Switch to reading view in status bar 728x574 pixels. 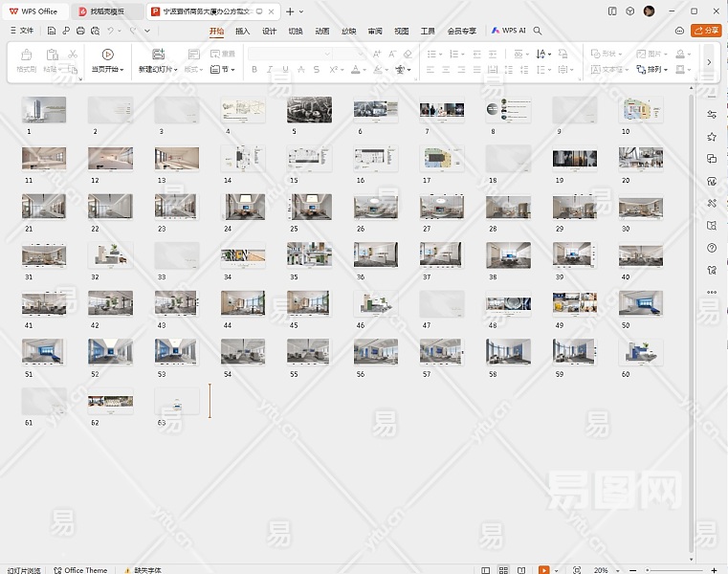tap(523, 569)
